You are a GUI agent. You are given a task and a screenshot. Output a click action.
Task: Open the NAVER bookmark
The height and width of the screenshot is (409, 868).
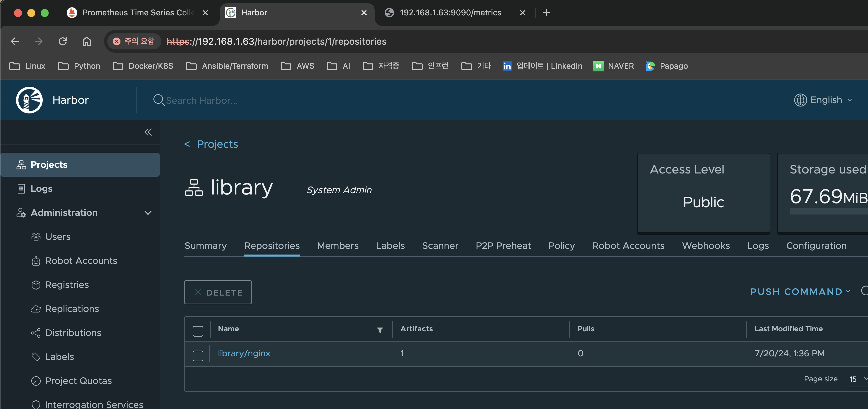[x=613, y=66]
